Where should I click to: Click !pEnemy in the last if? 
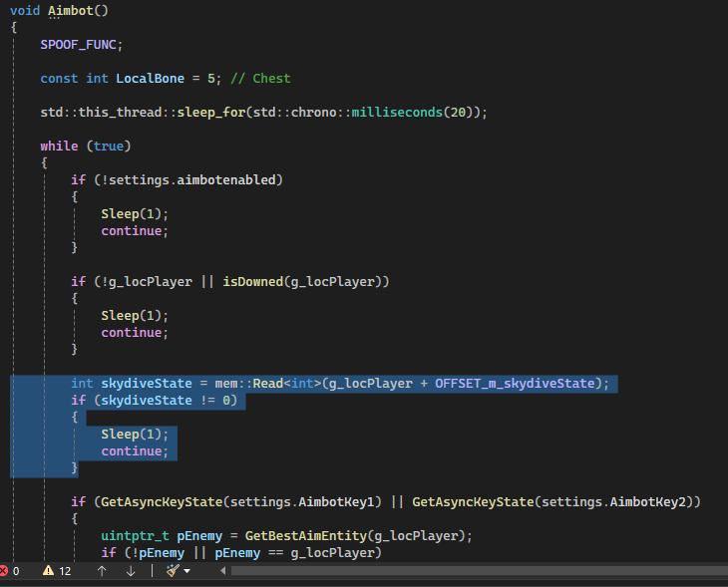click(x=158, y=553)
